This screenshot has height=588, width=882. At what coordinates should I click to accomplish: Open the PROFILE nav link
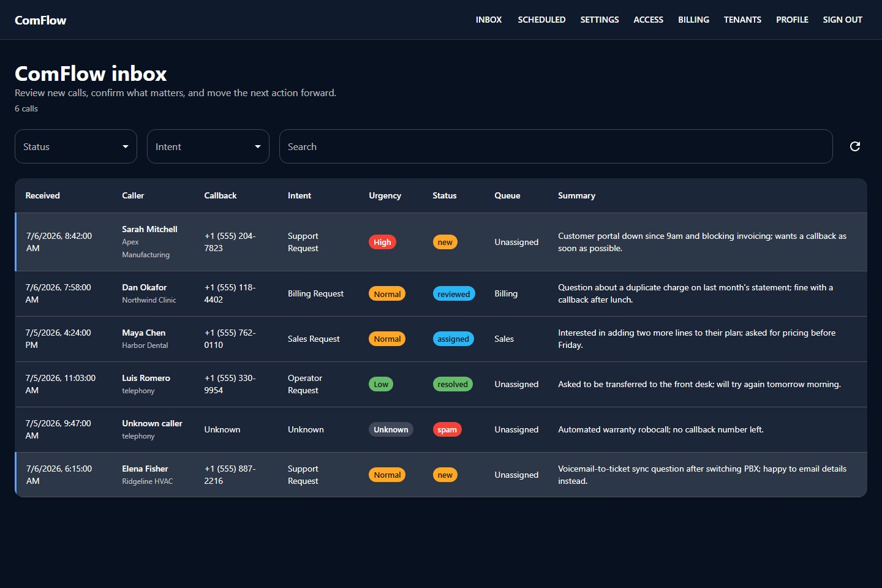tap(792, 20)
